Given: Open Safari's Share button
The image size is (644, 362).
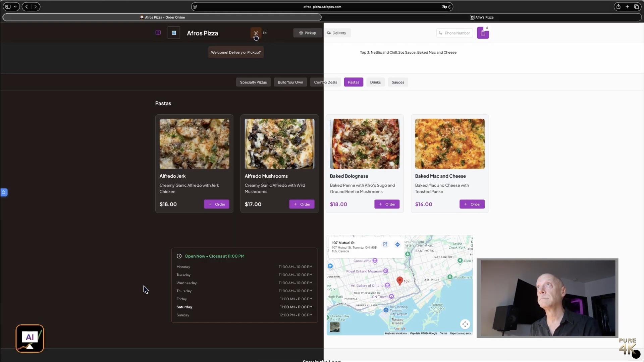Looking at the screenshot, I should pyautogui.click(x=618, y=7).
